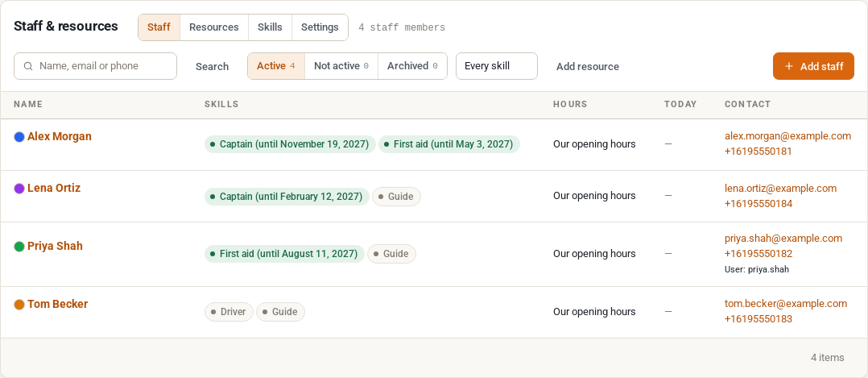Image resolution: width=868 pixels, height=378 pixels.
Task: Filter by Archived staff
Action: (x=412, y=66)
